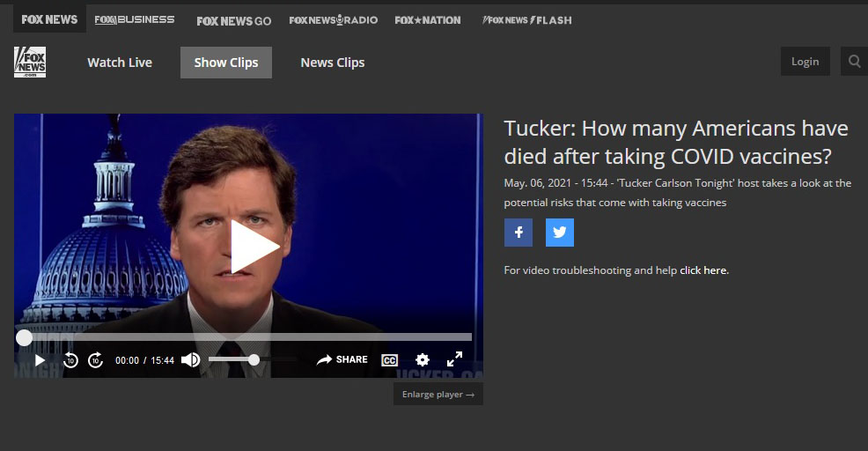Click the small play button in control bar
This screenshot has width=868, height=451.
point(40,360)
